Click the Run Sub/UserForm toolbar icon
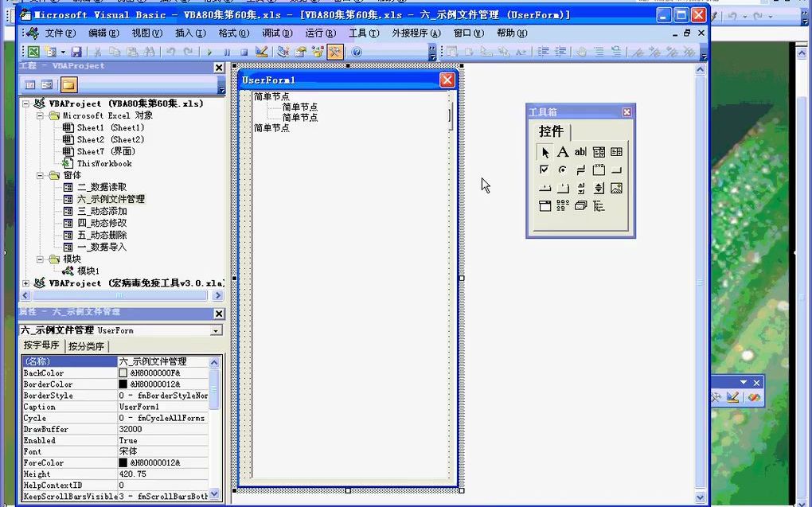Screen dimensions: 812x507 [209, 51]
